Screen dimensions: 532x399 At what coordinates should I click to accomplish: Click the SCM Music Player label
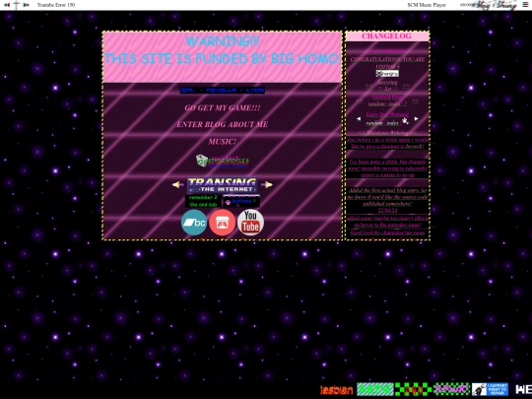coord(427,5)
